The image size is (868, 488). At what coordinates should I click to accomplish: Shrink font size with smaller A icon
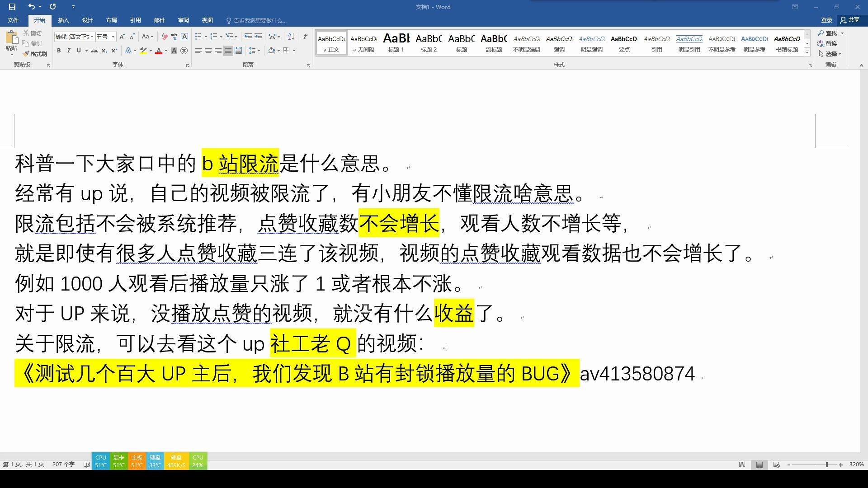click(x=132, y=37)
